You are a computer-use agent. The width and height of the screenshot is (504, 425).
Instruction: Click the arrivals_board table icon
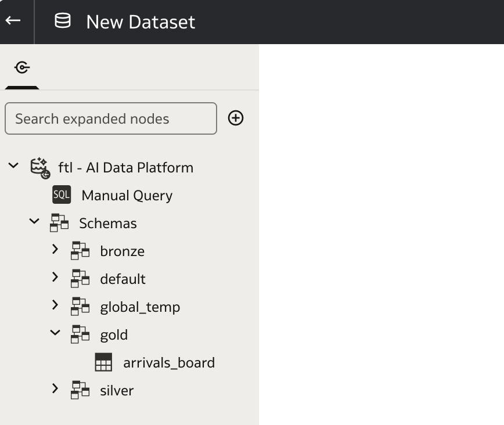coord(103,362)
